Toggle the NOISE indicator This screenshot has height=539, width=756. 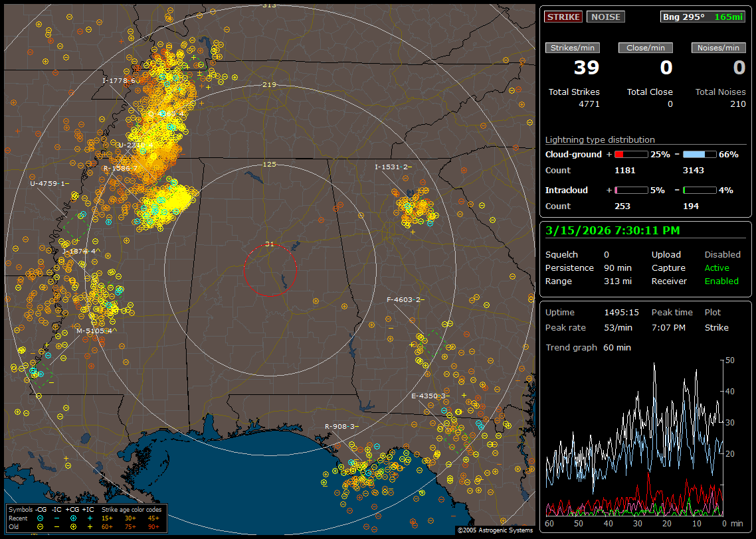tap(605, 17)
